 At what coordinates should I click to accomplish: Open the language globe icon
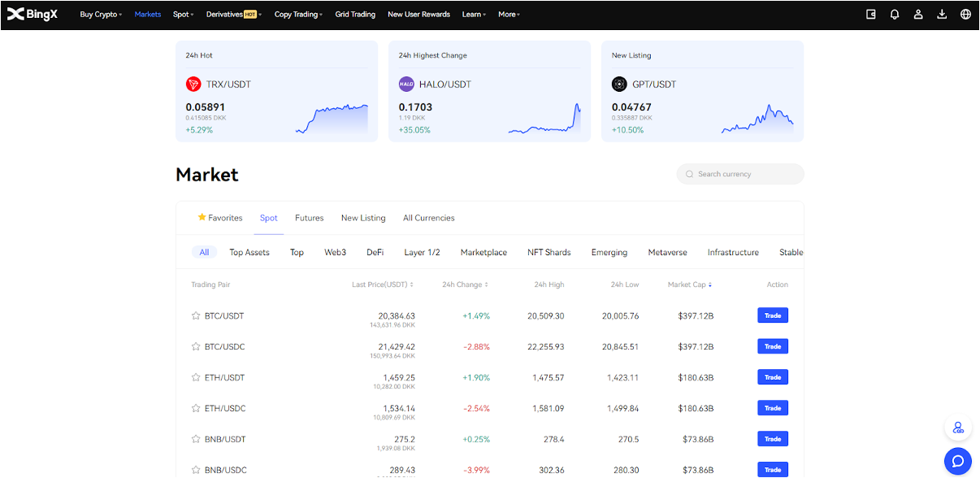pos(965,14)
